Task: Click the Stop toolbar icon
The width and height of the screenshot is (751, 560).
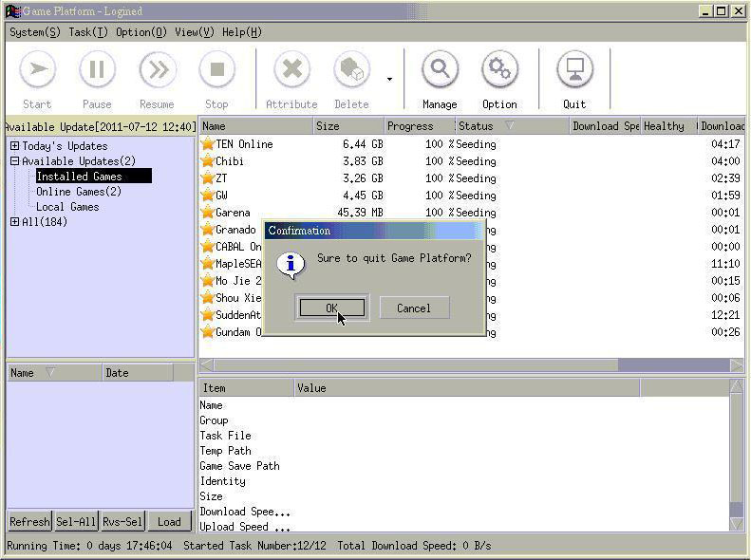Action: click(x=217, y=70)
